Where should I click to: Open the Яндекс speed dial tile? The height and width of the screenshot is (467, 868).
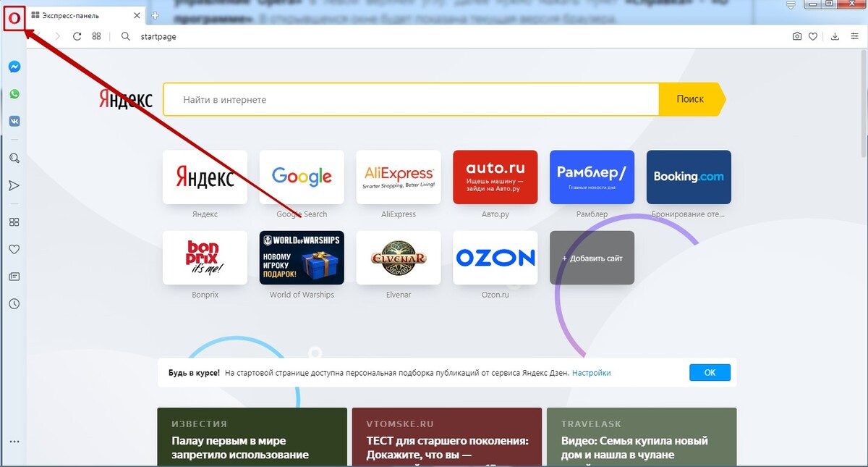click(x=205, y=177)
